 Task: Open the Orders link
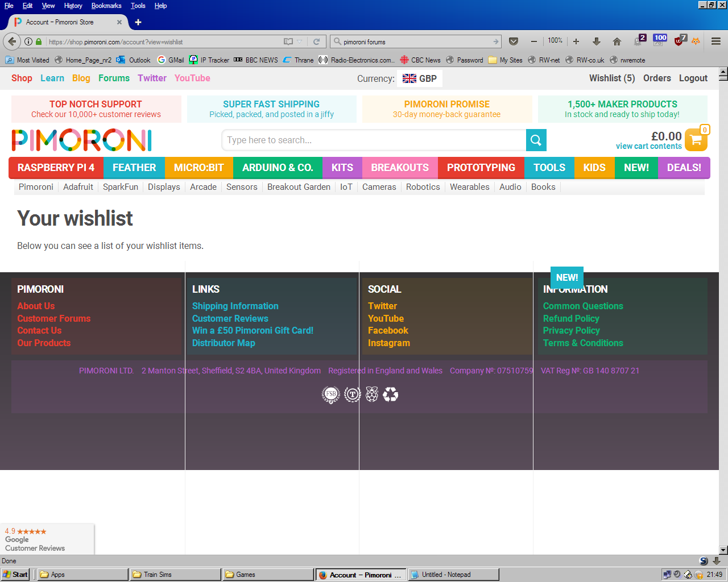click(x=657, y=78)
